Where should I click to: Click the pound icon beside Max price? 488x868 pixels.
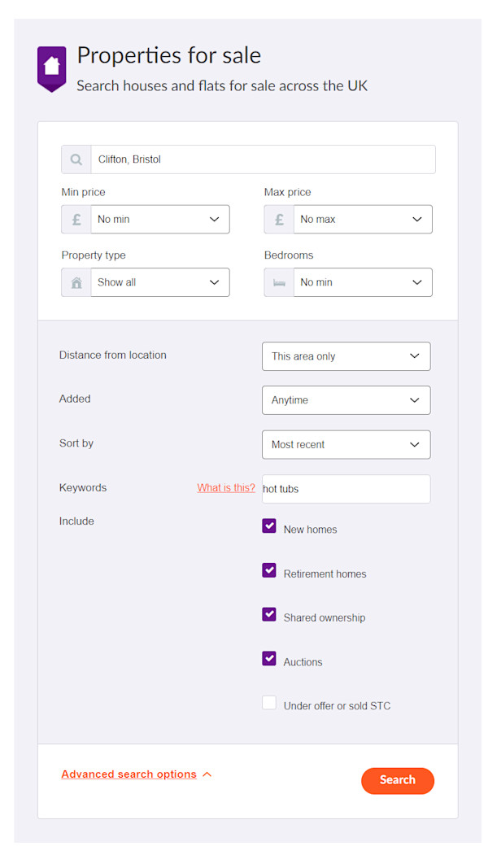[280, 219]
